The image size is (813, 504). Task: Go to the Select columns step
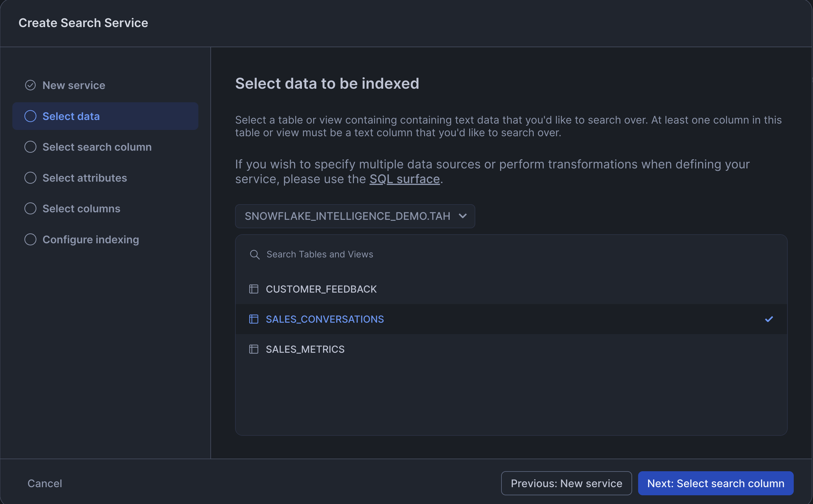(x=81, y=209)
